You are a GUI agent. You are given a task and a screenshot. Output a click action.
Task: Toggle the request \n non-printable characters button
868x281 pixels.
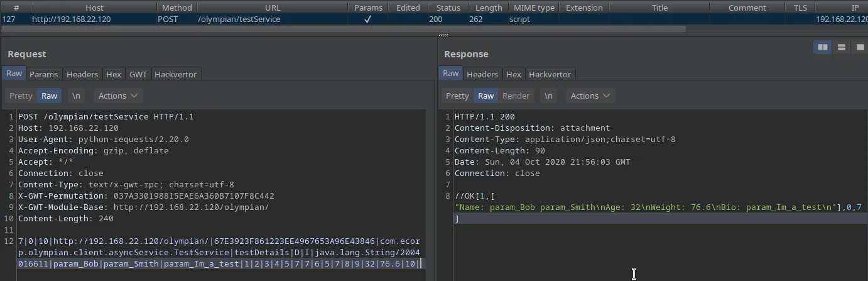point(76,96)
